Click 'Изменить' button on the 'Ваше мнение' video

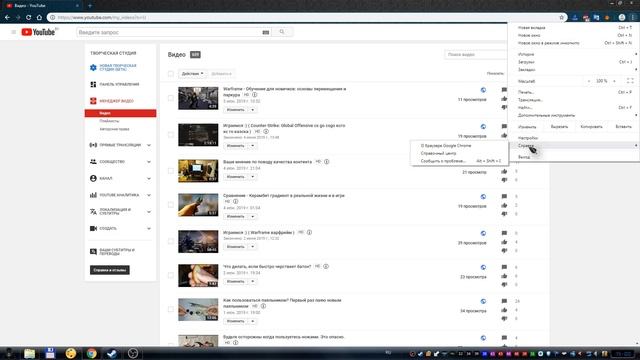(x=236, y=177)
